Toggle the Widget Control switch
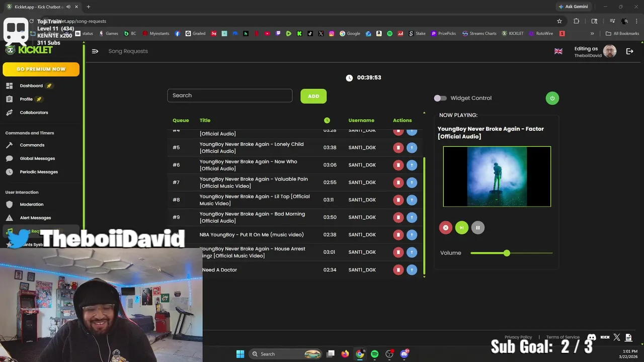 point(440,98)
